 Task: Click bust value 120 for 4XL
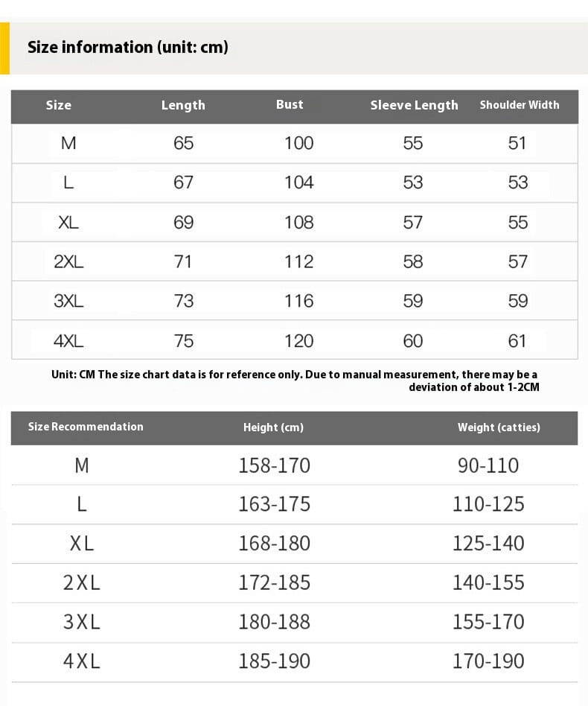tap(298, 341)
